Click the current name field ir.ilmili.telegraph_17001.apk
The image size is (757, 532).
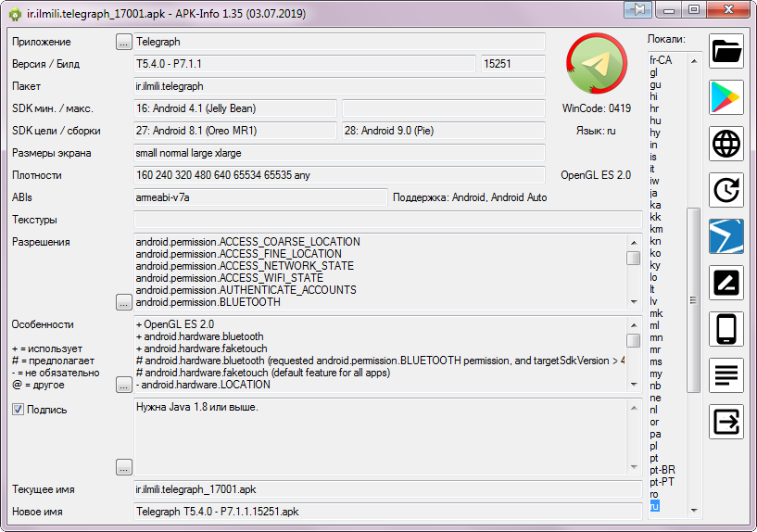[x=387, y=489]
